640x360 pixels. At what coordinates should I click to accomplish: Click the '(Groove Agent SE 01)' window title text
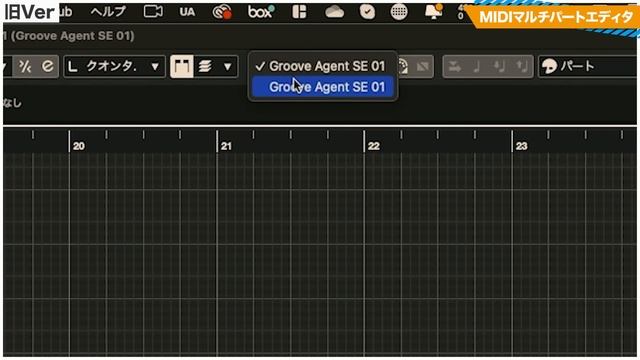tap(72, 36)
